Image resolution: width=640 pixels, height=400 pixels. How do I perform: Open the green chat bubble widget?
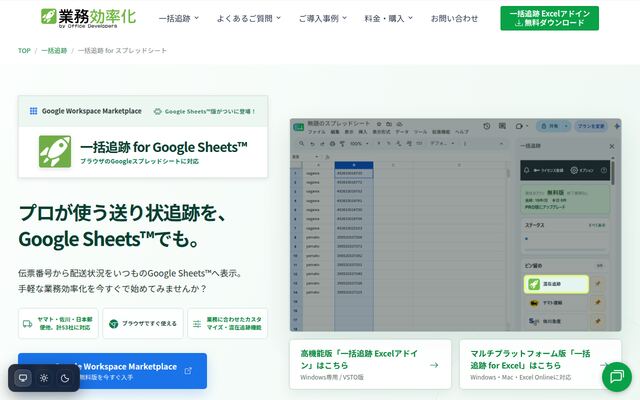point(617,376)
